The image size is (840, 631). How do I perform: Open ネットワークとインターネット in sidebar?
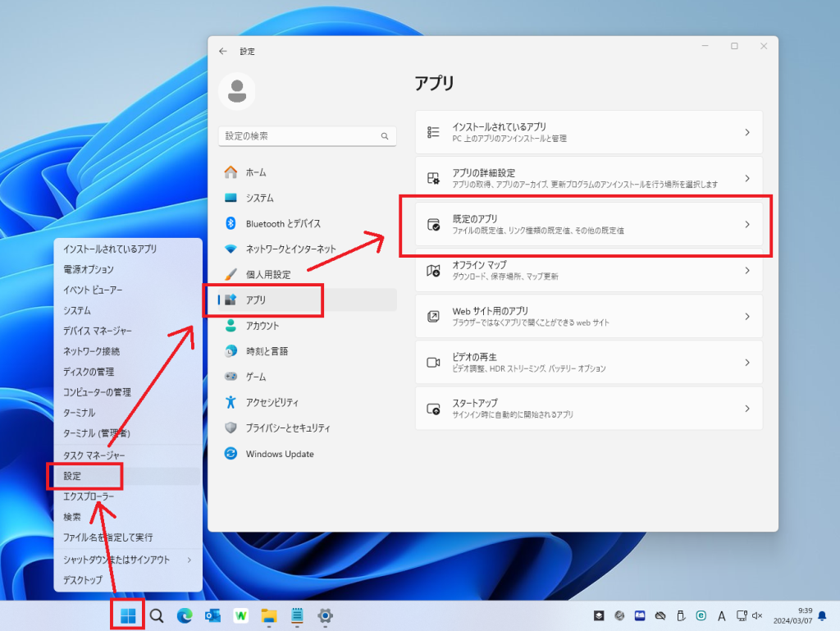[x=308, y=249]
